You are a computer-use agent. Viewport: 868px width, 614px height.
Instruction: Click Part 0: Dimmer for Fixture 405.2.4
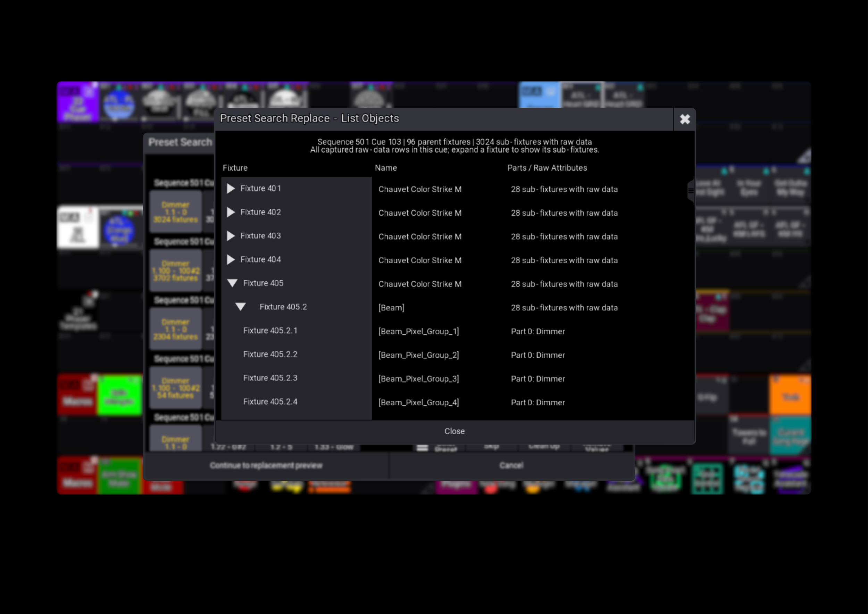(538, 403)
